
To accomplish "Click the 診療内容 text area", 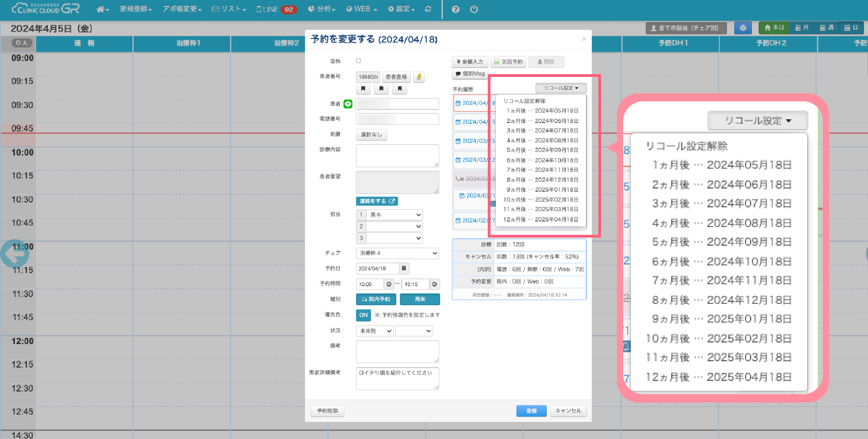I will point(397,156).
